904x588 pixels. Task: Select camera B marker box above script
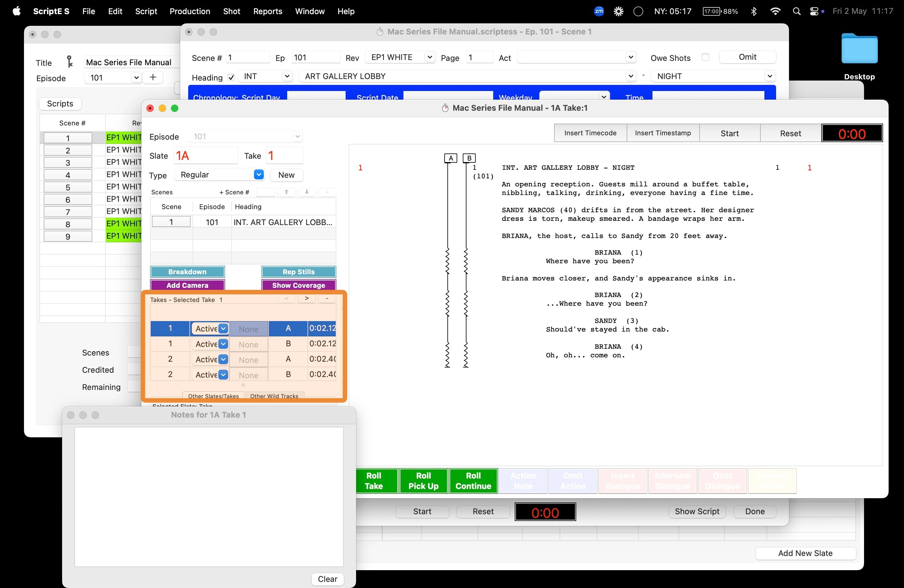[469, 158]
